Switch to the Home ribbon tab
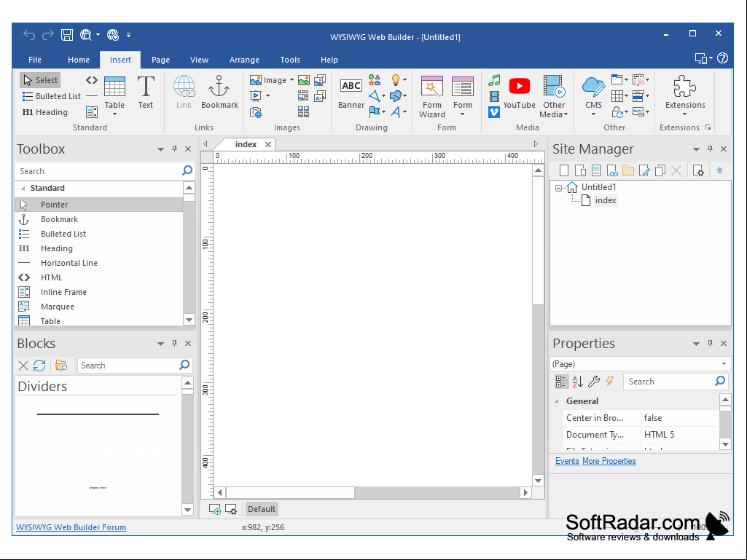Screen dimensions: 747x560 (79, 60)
